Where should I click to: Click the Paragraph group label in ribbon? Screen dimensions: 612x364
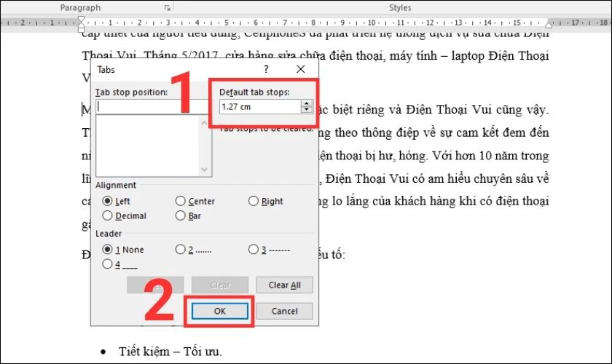pos(80,7)
